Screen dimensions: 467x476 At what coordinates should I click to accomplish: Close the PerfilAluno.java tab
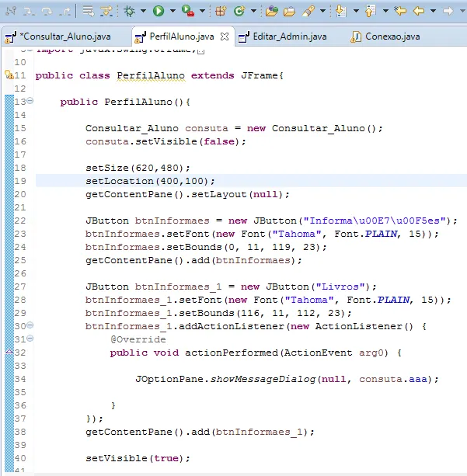(225, 36)
